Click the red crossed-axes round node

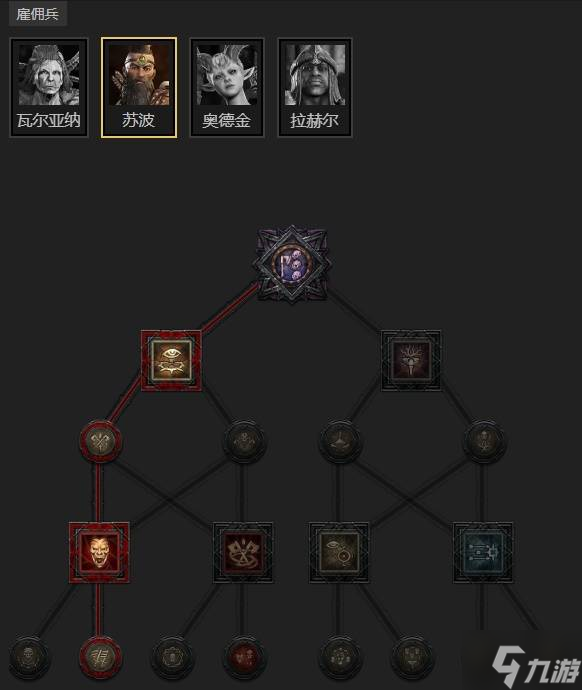tap(99, 441)
